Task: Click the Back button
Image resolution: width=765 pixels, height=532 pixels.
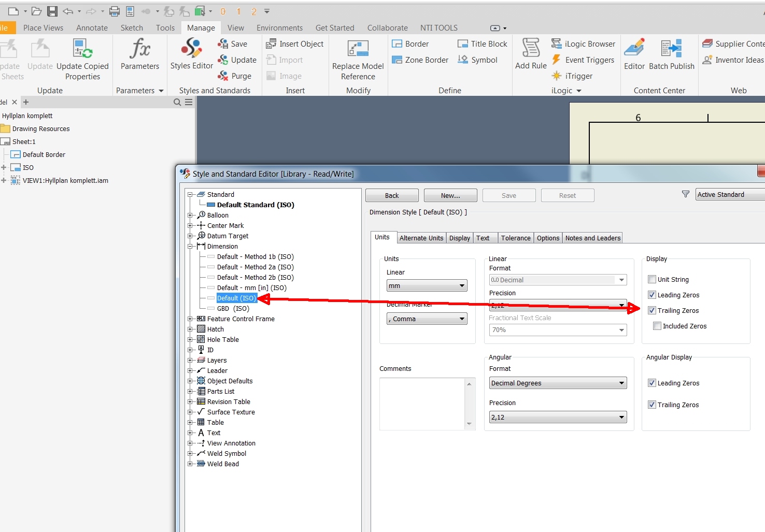Action: tap(392, 195)
